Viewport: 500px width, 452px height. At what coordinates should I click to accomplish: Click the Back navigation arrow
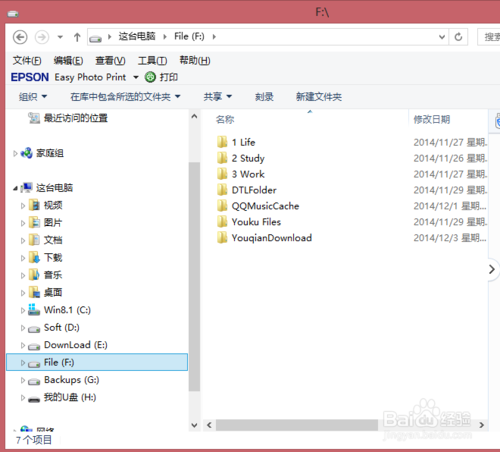pos(20,37)
